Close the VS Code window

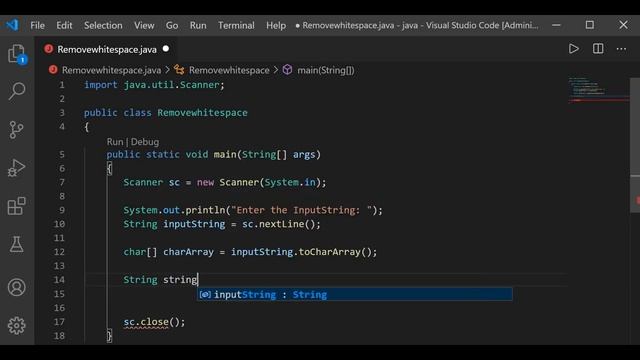(x=623, y=25)
